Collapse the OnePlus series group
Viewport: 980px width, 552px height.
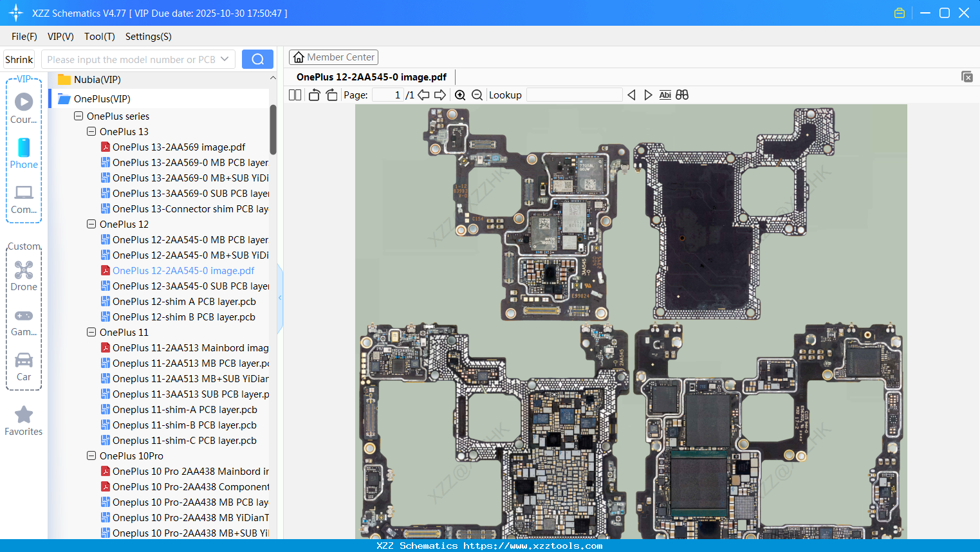coord(78,116)
